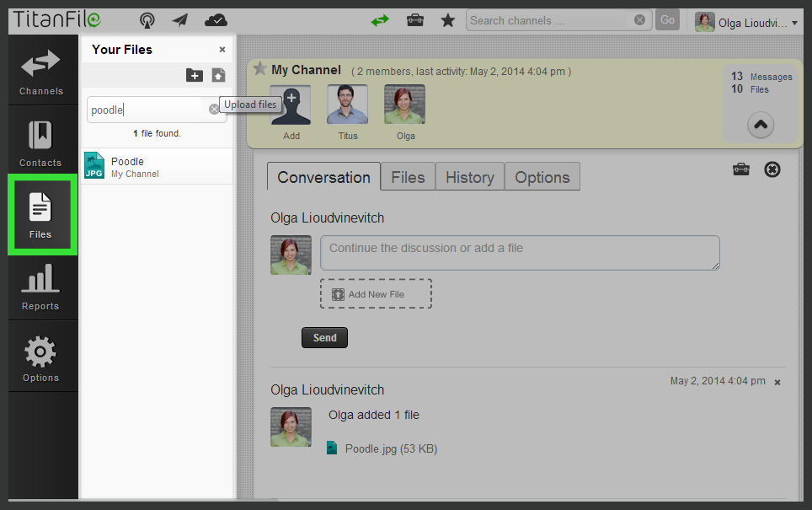Switch to the Options tab
The height and width of the screenshot is (510, 812).
[x=542, y=177]
